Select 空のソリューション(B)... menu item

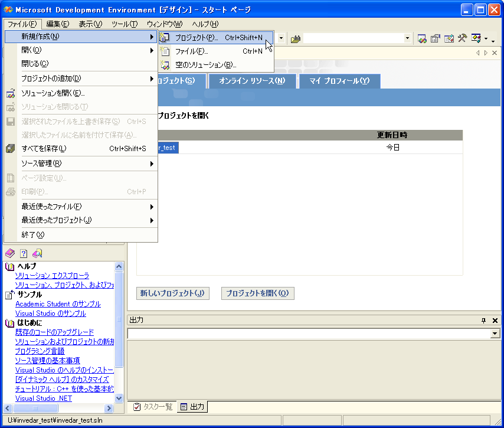click(x=217, y=65)
